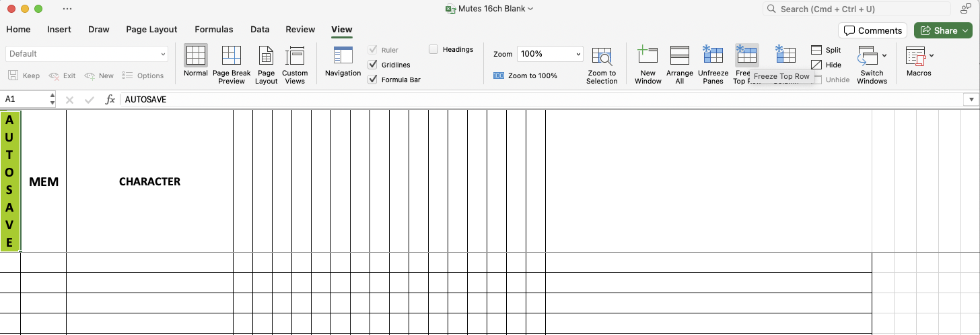This screenshot has width=980, height=335.
Task: Split the worksheet window
Action: click(x=827, y=50)
